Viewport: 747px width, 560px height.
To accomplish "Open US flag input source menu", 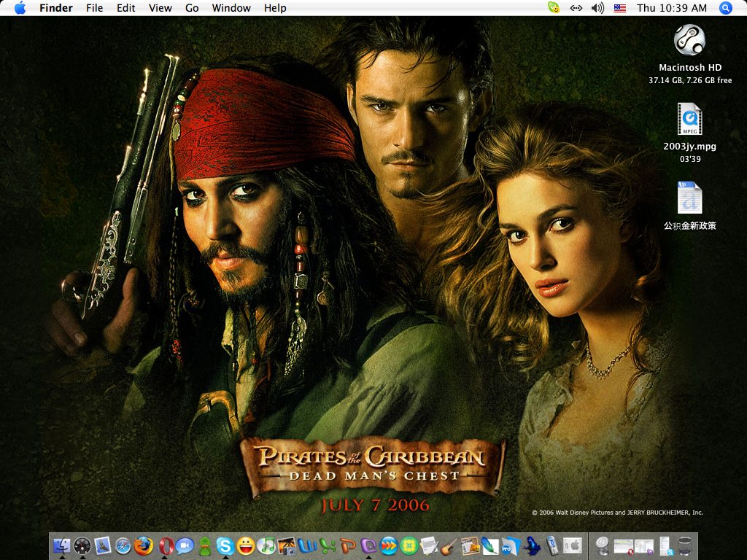I will [620, 8].
